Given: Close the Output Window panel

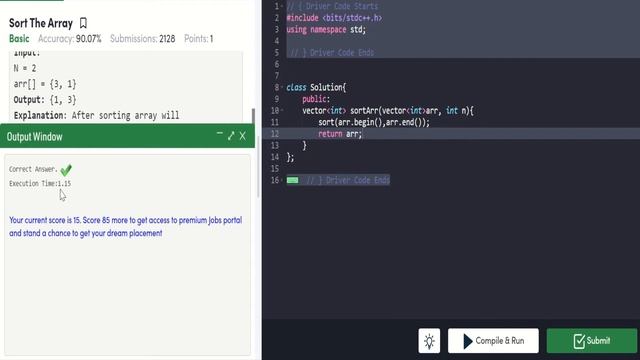Looking at the screenshot, I should coord(242,136).
